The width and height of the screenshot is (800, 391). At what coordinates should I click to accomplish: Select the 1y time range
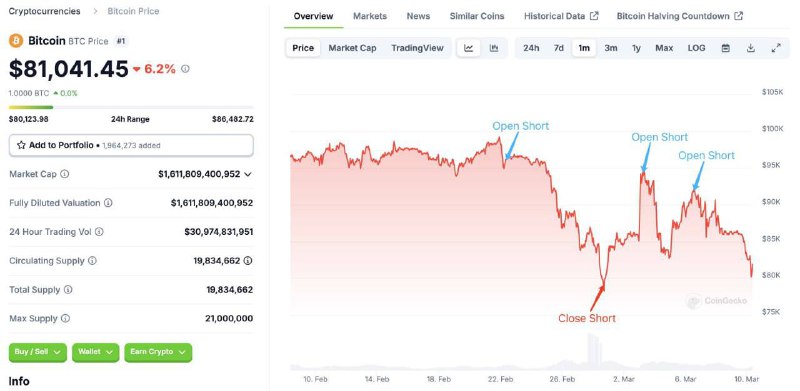(x=636, y=48)
